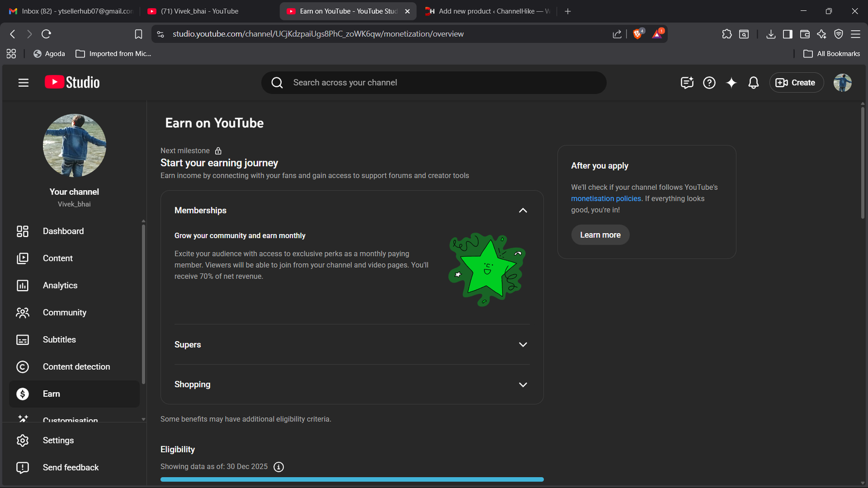Image resolution: width=868 pixels, height=488 pixels.
Task: Open the YouTube Studio hamburger menu
Action: [x=23, y=82]
